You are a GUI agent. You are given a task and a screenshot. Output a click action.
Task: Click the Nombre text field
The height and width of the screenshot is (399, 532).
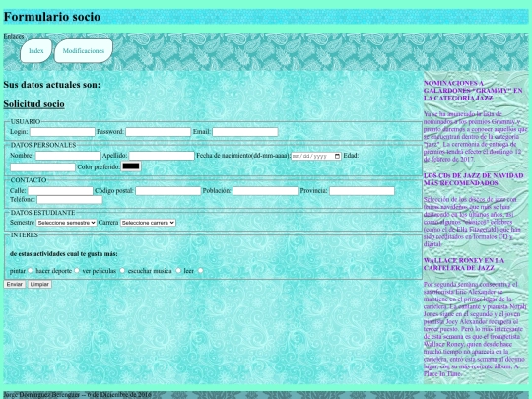pyautogui.click(x=68, y=156)
